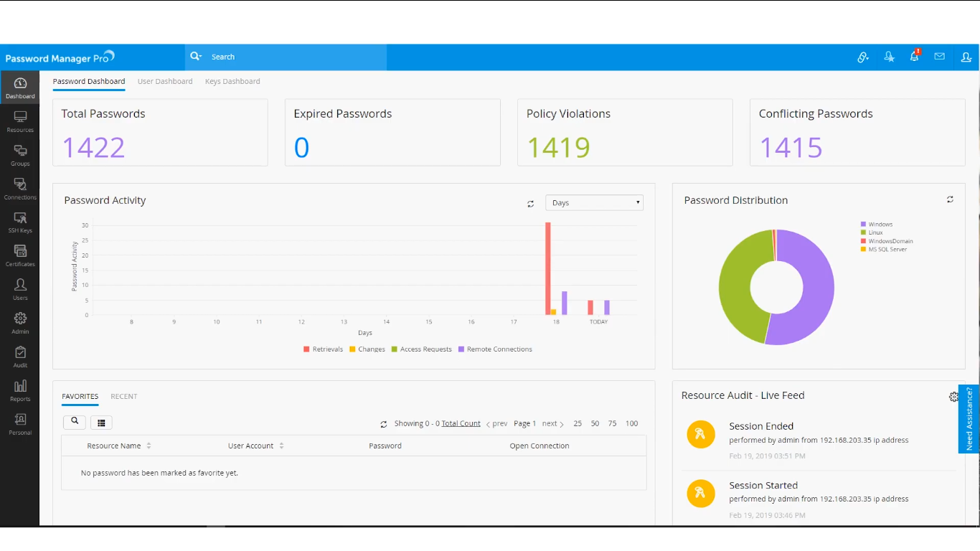Click the notifications bell icon

915,56
